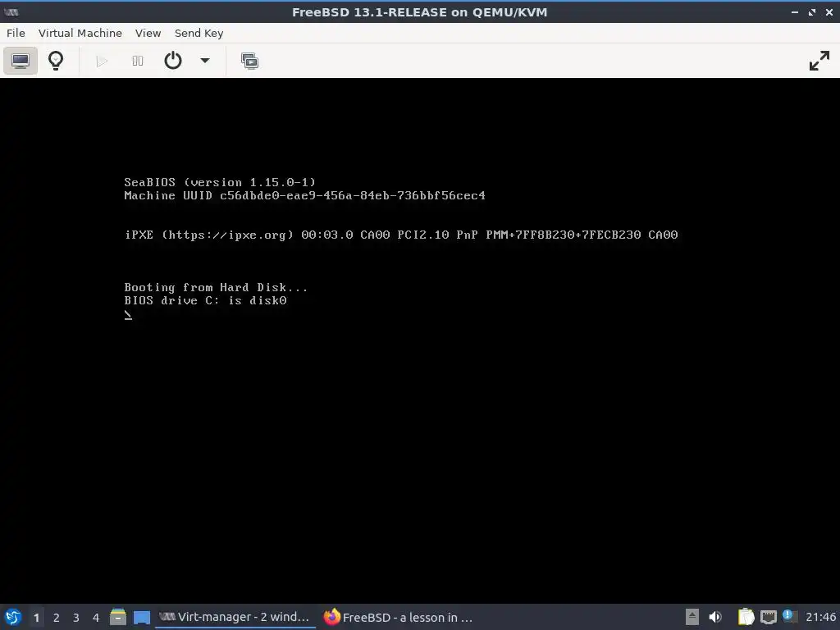Screen dimensions: 840x630
Task: Switch to desktop workspace 1
Action: coord(36,617)
